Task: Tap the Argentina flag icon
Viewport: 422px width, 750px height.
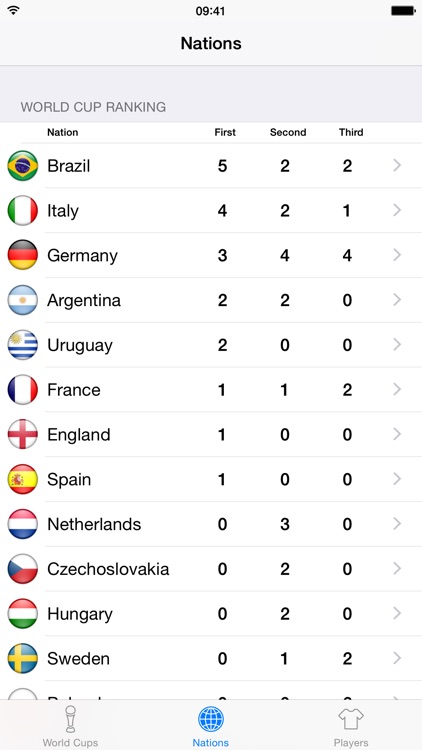Action: pyautogui.click(x=22, y=300)
